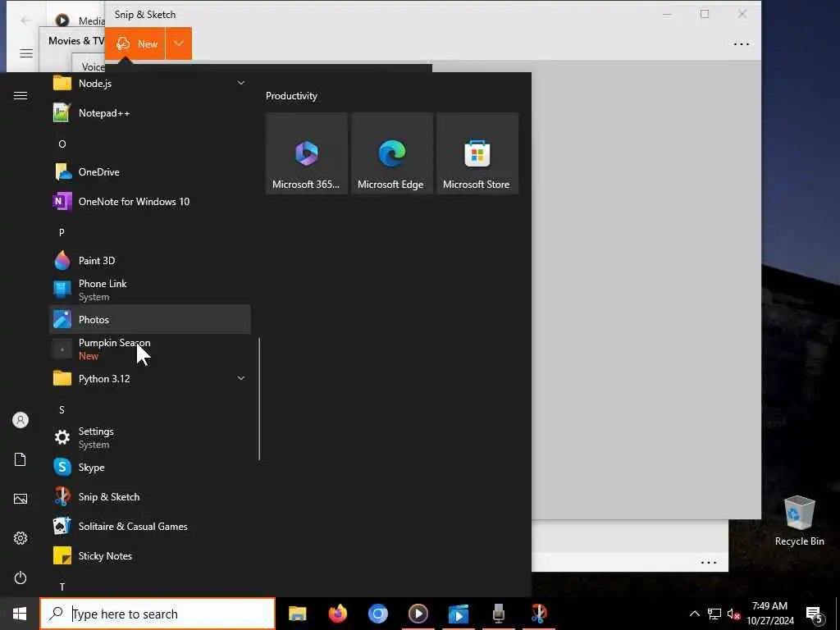
Task: Open the notification center icon
Action: pos(815,614)
